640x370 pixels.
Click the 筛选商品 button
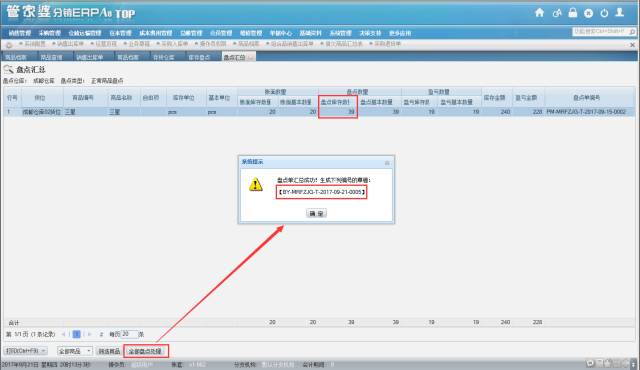pos(109,351)
